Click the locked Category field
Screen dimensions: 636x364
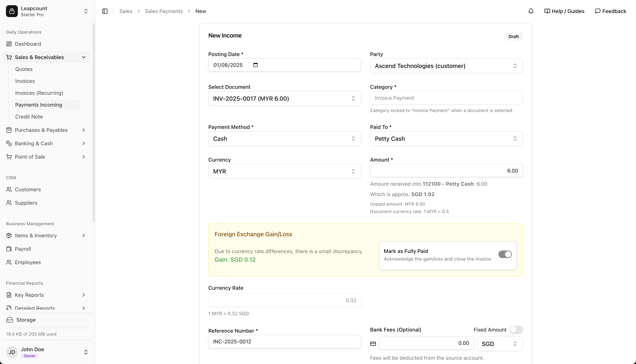pos(446,98)
